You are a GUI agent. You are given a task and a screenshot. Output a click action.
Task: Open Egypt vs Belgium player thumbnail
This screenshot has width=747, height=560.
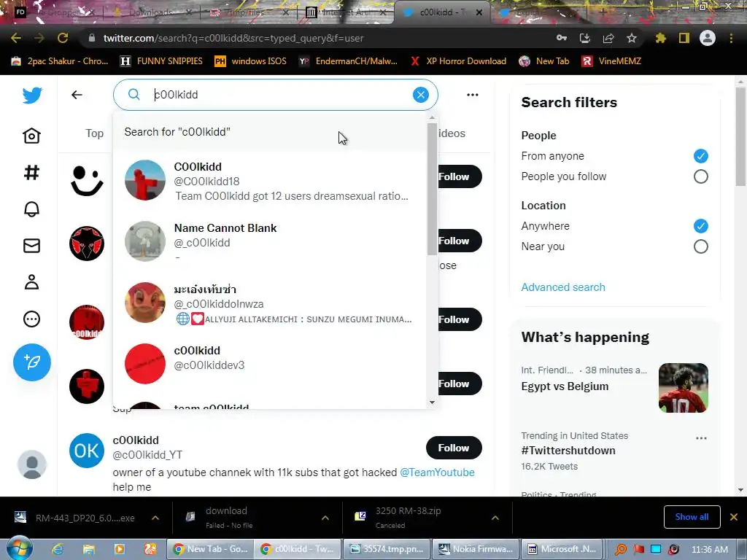(x=684, y=388)
